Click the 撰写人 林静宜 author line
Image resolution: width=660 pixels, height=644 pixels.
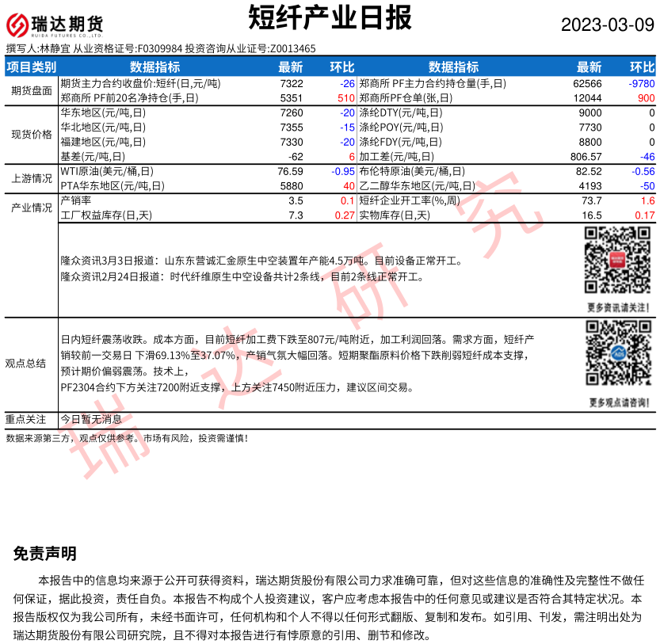coord(161,48)
